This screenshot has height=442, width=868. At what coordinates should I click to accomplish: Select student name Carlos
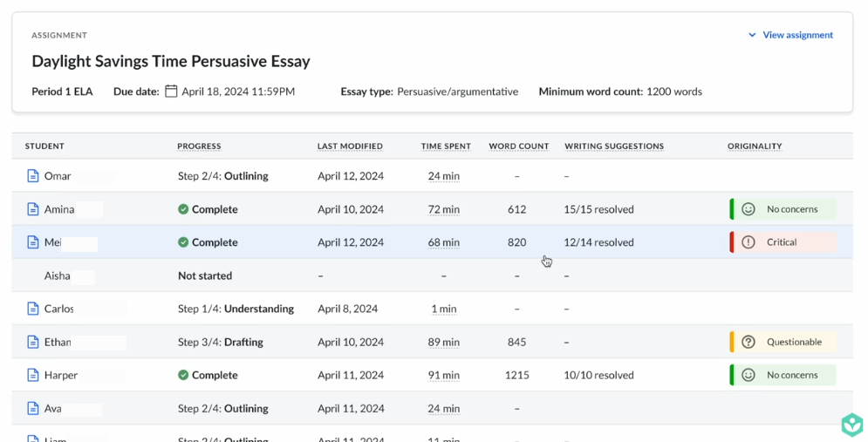58,309
